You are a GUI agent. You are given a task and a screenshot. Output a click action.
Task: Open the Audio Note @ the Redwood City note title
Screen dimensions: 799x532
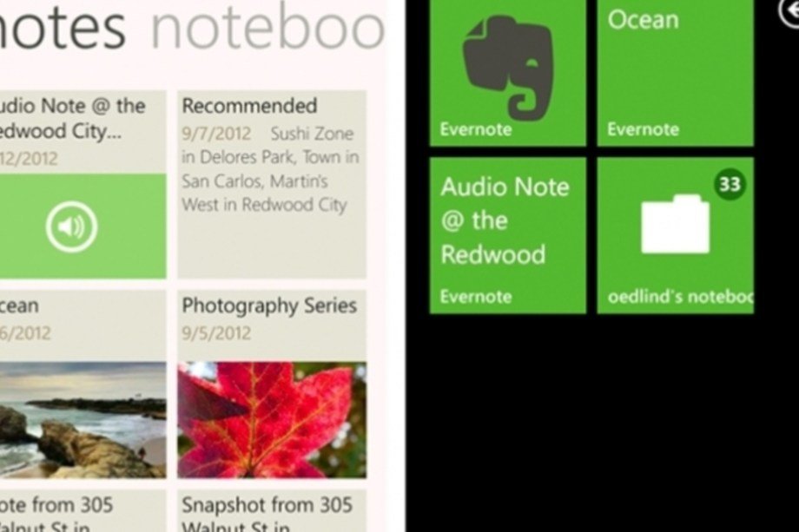(x=73, y=118)
